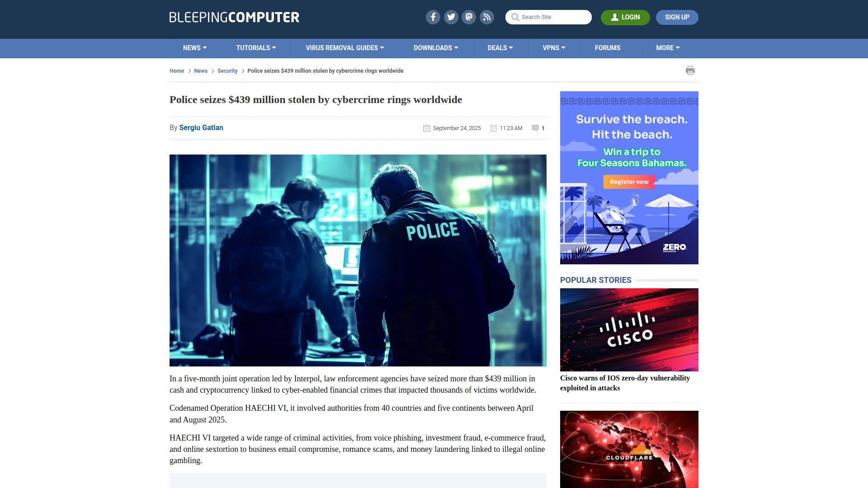Open the RSS feed icon
The width and height of the screenshot is (868, 488).
(x=487, y=17)
